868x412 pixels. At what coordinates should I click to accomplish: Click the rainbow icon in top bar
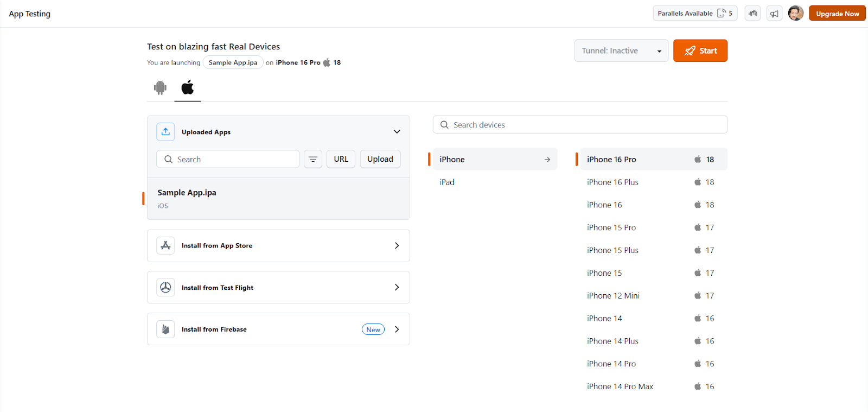[x=752, y=14]
